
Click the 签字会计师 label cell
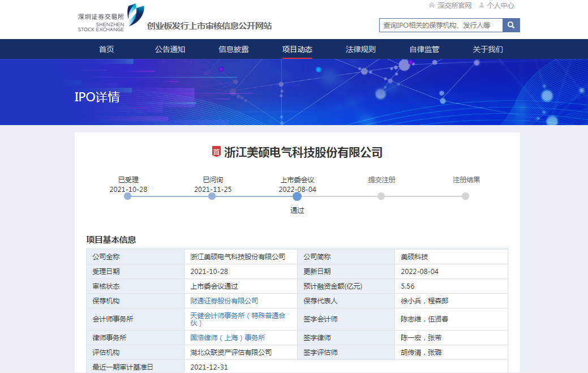pos(346,319)
